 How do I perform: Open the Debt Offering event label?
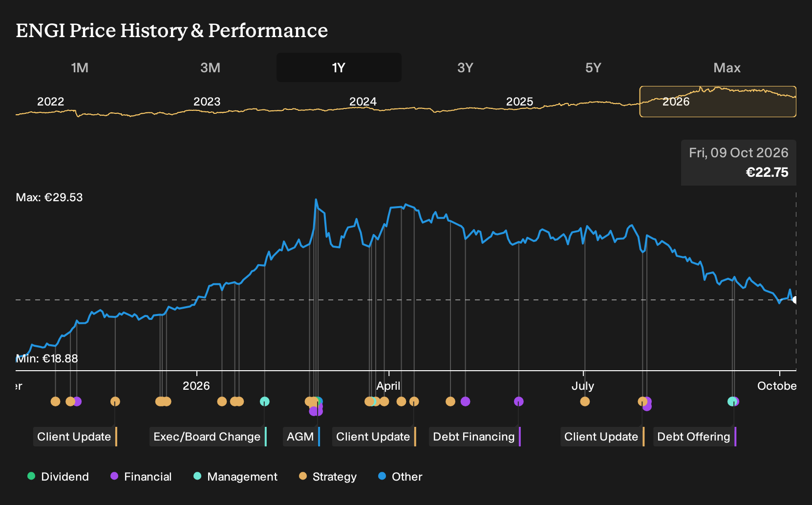click(x=695, y=437)
